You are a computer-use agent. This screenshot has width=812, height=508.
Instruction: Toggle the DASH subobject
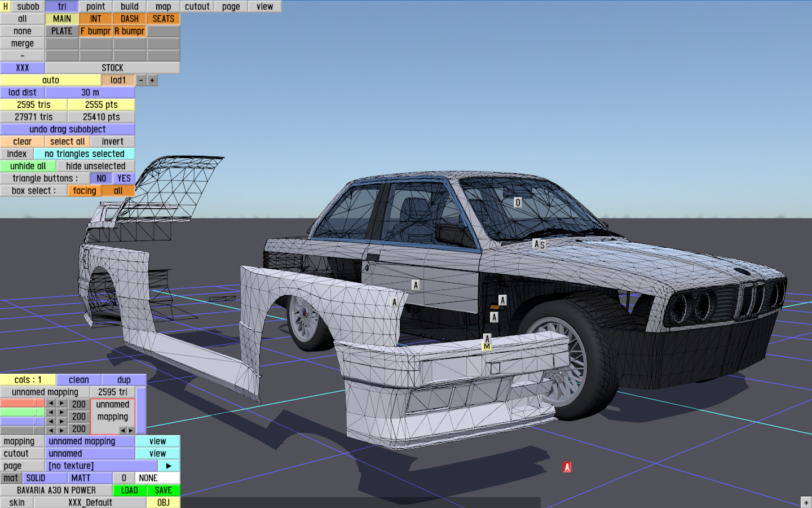pos(130,19)
